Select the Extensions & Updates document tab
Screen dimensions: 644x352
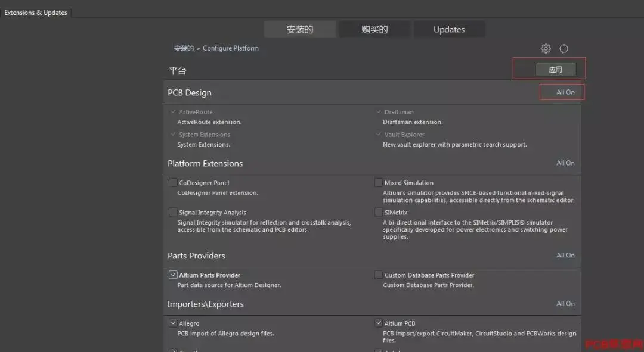36,13
